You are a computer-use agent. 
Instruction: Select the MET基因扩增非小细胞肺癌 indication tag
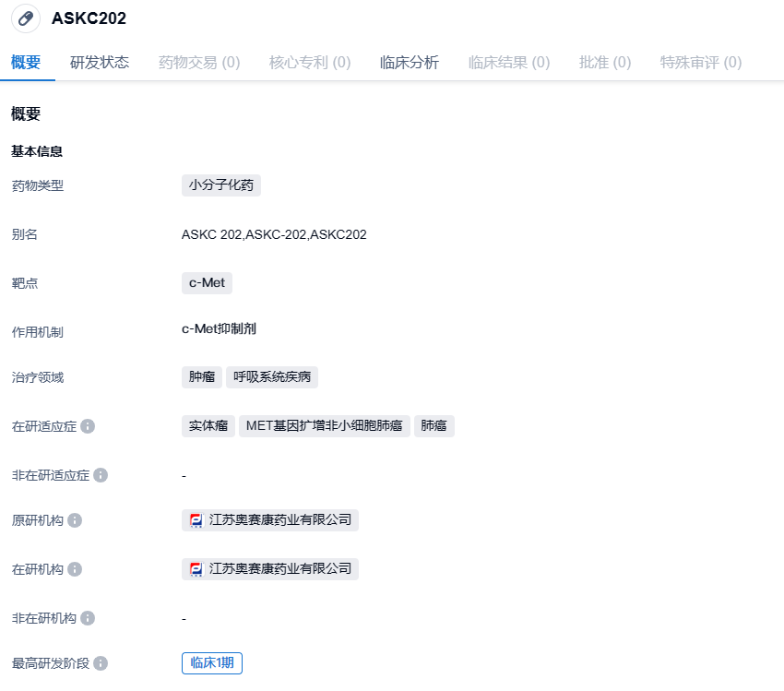coord(324,426)
